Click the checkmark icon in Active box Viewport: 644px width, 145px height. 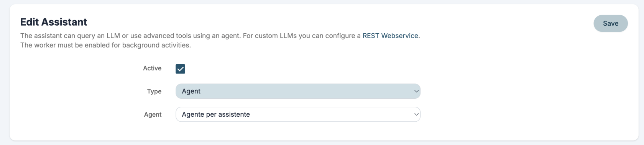tap(180, 69)
